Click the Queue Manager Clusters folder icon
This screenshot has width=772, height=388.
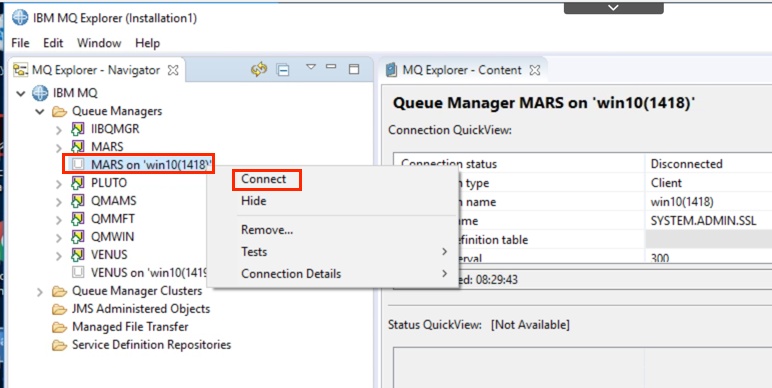60,291
